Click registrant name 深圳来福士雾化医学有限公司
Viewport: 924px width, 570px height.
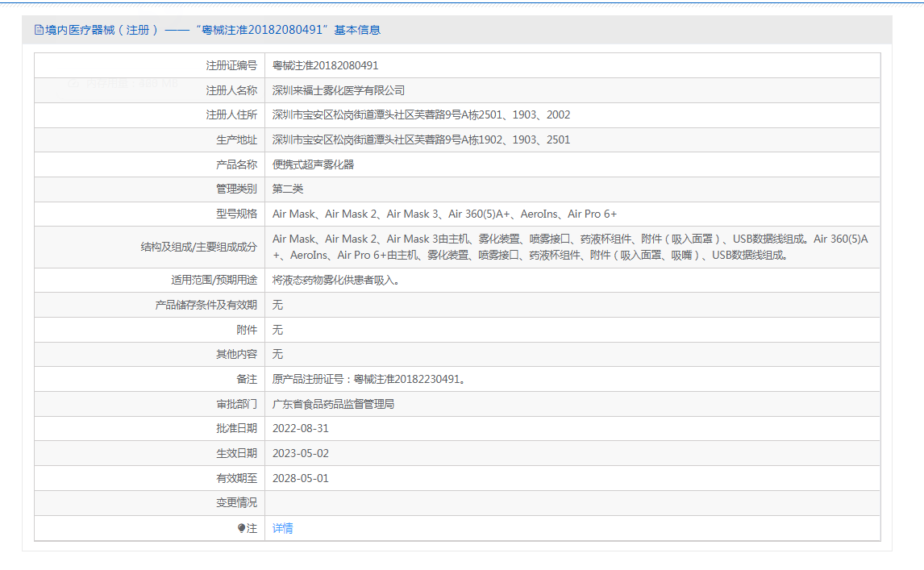click(339, 90)
